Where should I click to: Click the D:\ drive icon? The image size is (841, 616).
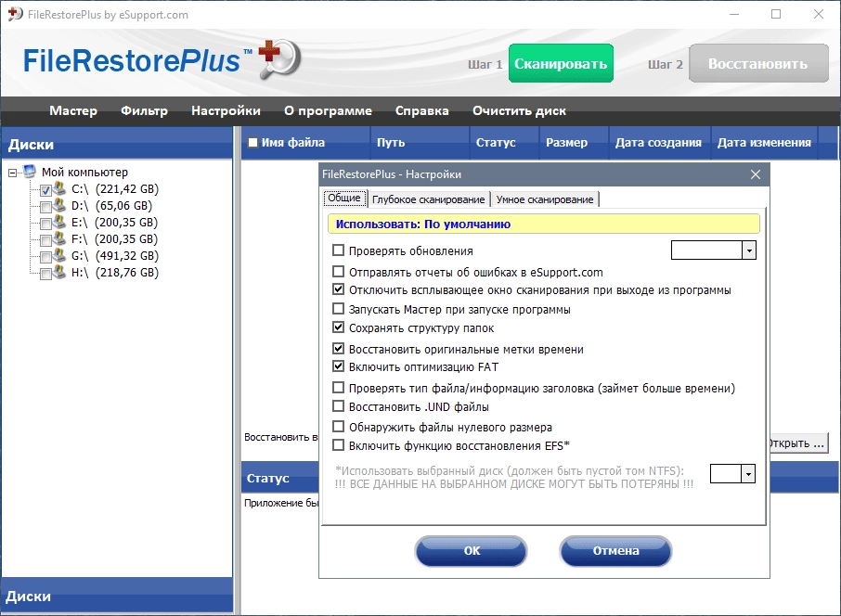pyautogui.click(x=59, y=205)
